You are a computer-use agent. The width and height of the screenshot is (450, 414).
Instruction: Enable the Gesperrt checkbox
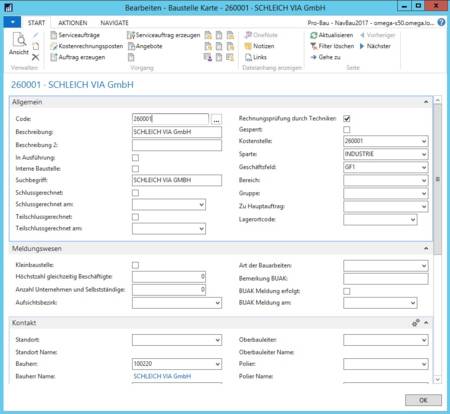tap(347, 130)
